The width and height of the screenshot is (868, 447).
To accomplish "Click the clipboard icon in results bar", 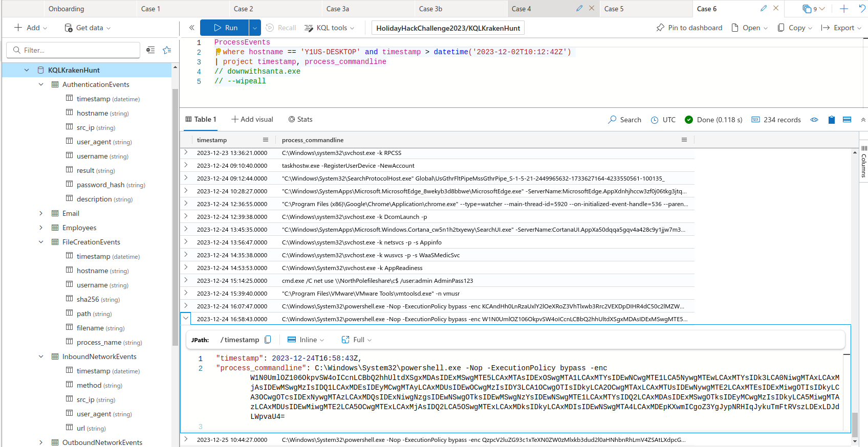I will (x=831, y=120).
